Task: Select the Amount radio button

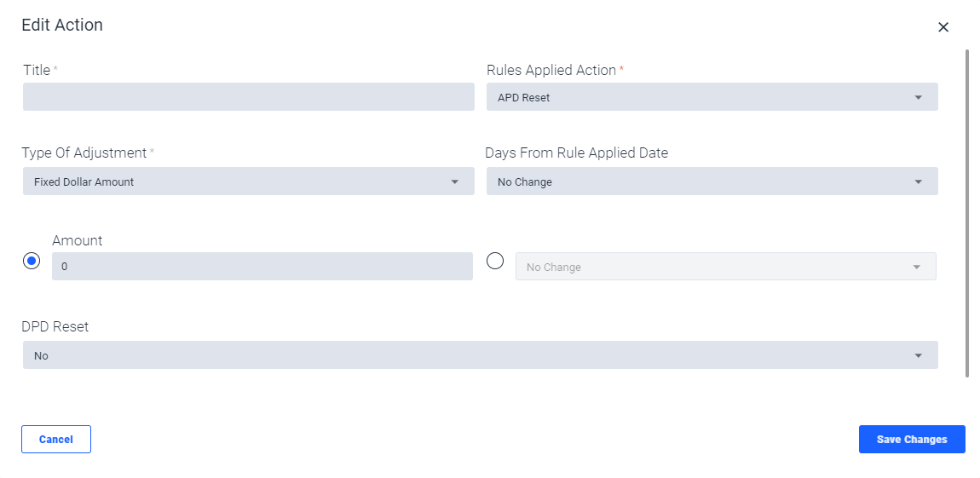Action: [32, 261]
